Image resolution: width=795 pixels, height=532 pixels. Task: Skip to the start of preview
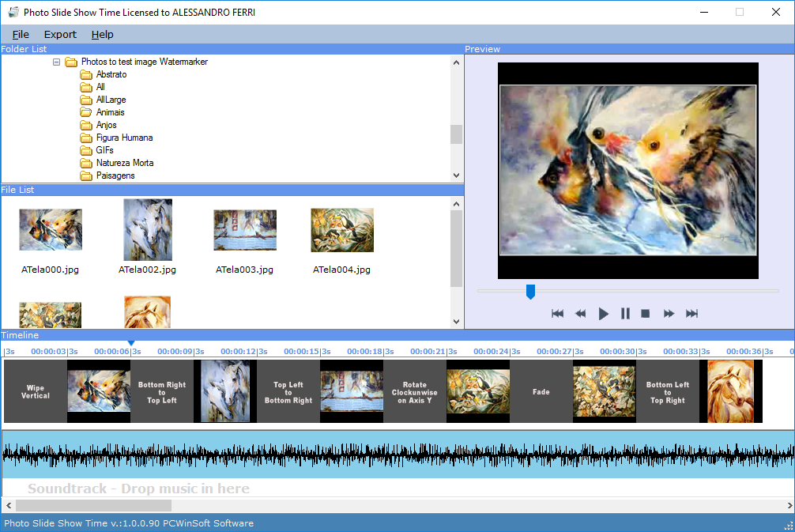557,314
